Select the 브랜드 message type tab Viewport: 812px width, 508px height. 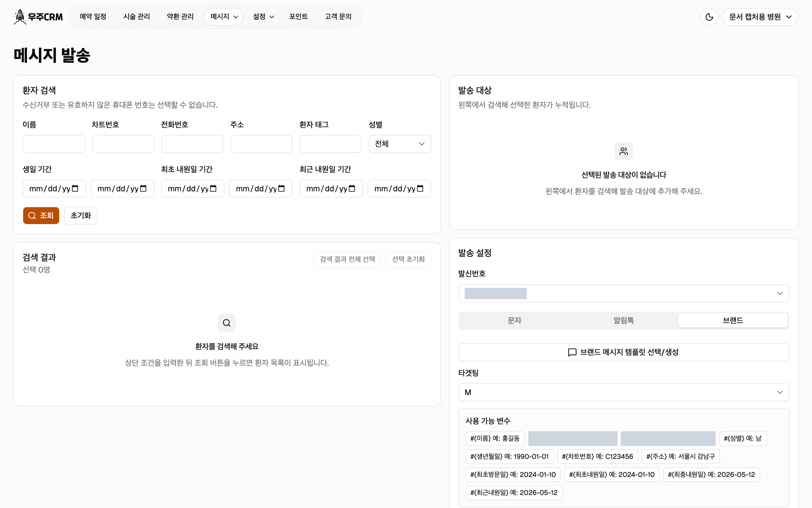point(733,321)
